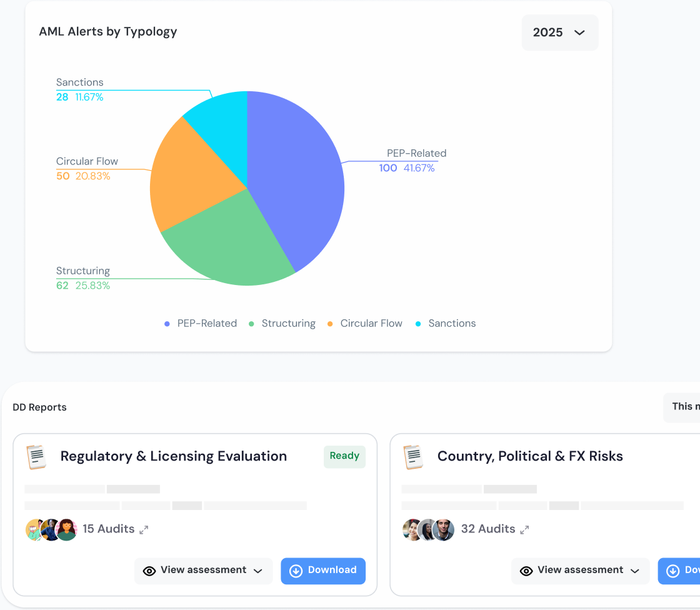Click eye icon on Country risks View assessment

point(526,571)
